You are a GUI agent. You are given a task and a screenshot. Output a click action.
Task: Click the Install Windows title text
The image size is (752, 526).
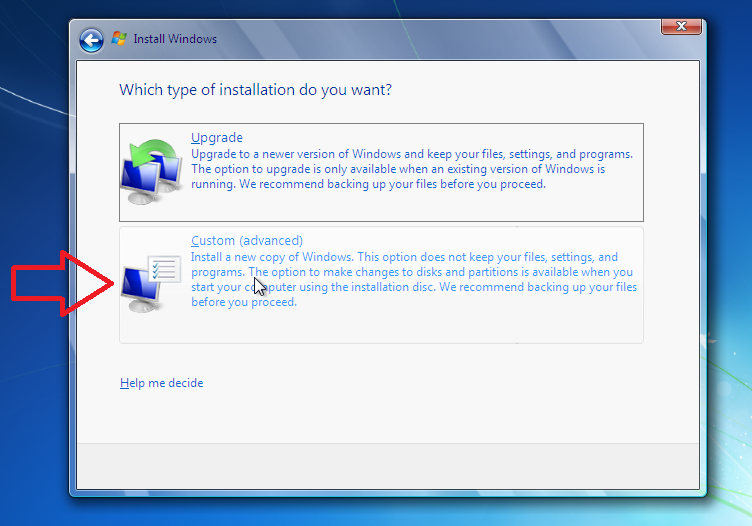tap(175, 39)
